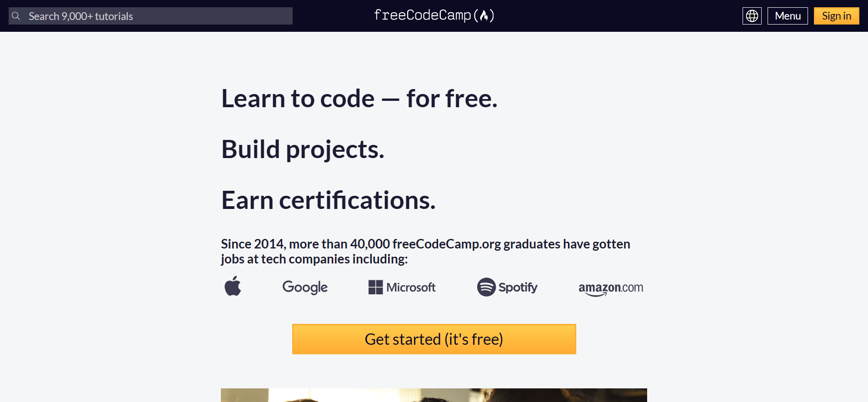Click the Google logo

tap(305, 287)
